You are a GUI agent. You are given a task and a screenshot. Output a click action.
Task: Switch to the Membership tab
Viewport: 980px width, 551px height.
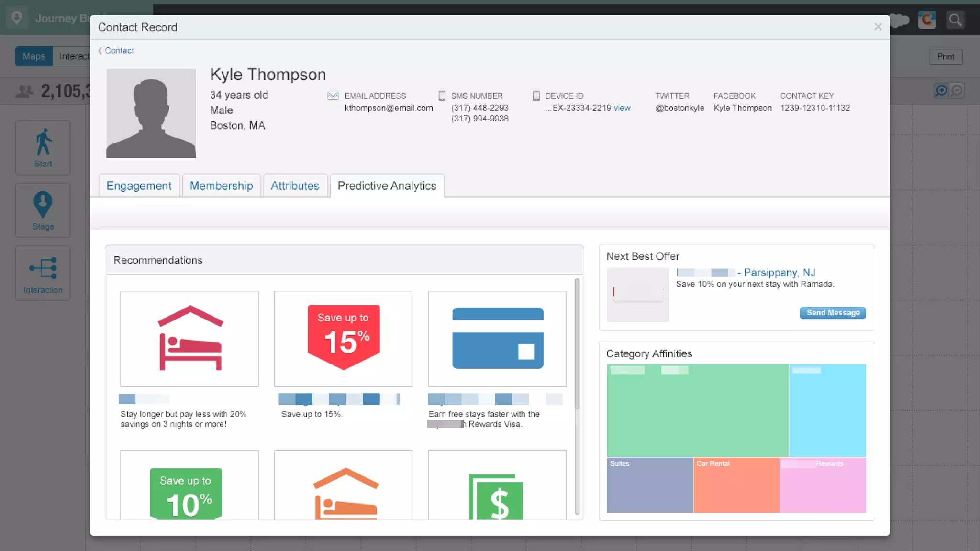(221, 186)
